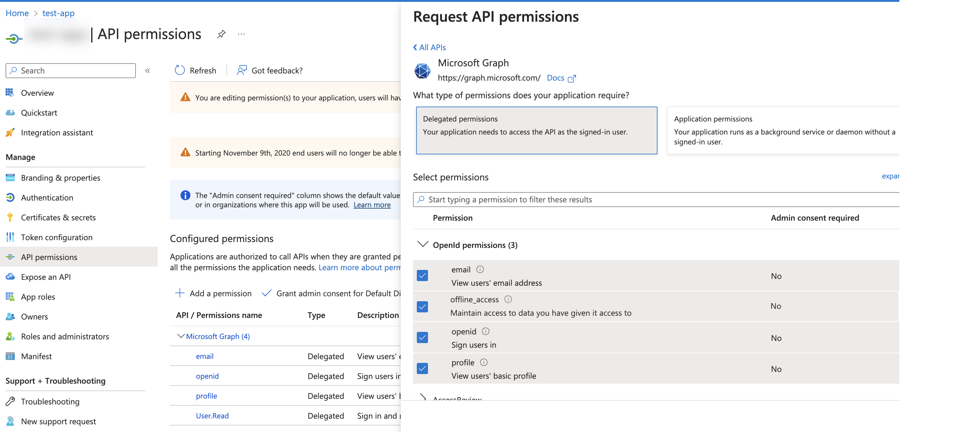The height and width of the screenshot is (432, 980).
Task: Click the Owners people icon
Action: click(x=10, y=316)
